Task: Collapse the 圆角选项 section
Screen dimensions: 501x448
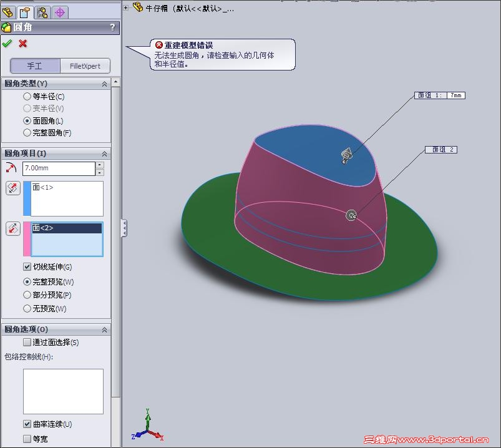Action: click(104, 330)
